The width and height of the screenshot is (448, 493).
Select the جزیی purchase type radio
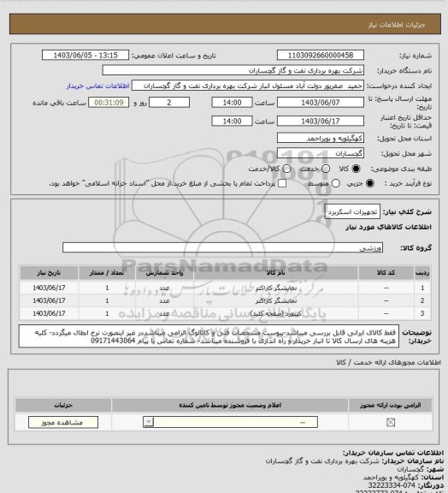click(x=370, y=183)
